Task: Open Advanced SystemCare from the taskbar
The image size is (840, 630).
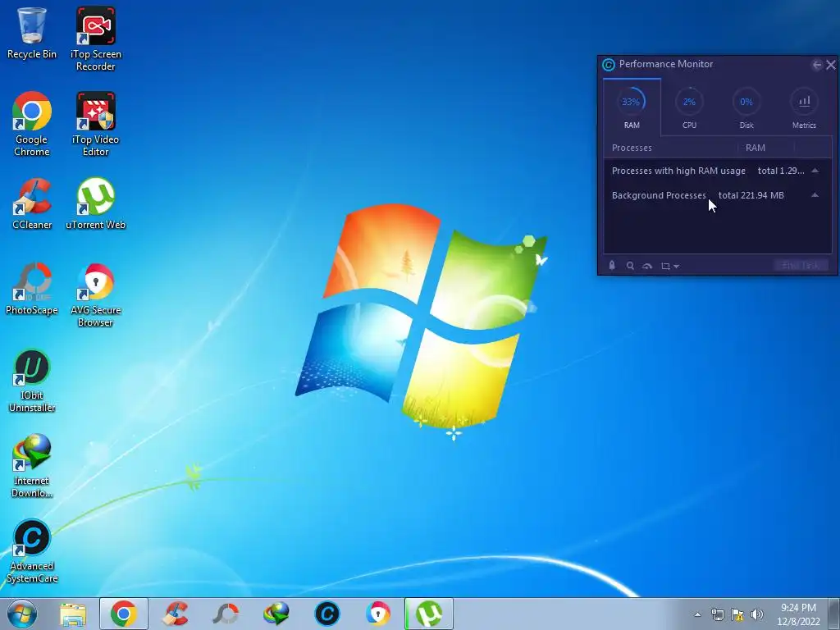Action: tap(327, 614)
